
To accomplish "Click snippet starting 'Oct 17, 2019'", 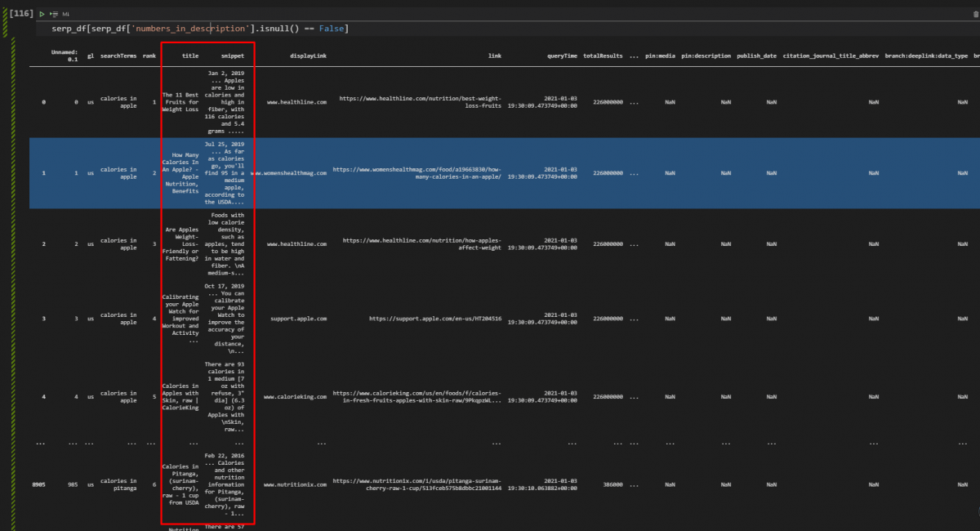I will (224, 319).
